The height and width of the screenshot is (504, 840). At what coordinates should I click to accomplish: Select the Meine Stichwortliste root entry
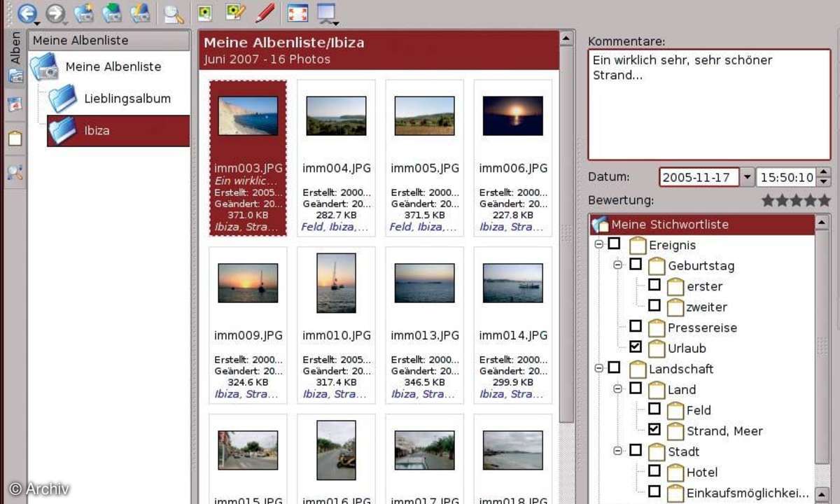[x=702, y=225]
